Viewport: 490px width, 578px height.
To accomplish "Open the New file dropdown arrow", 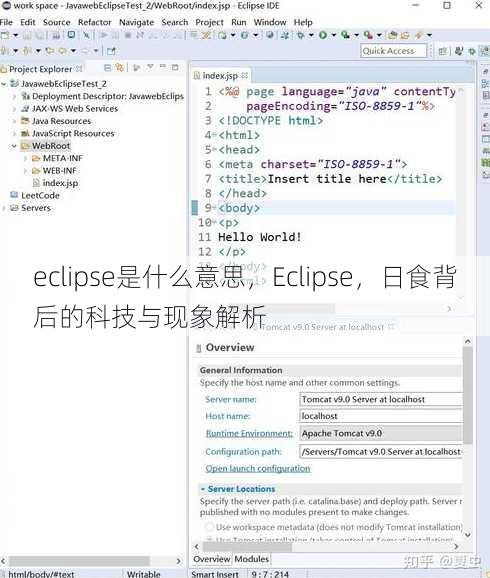I will 16,35.
